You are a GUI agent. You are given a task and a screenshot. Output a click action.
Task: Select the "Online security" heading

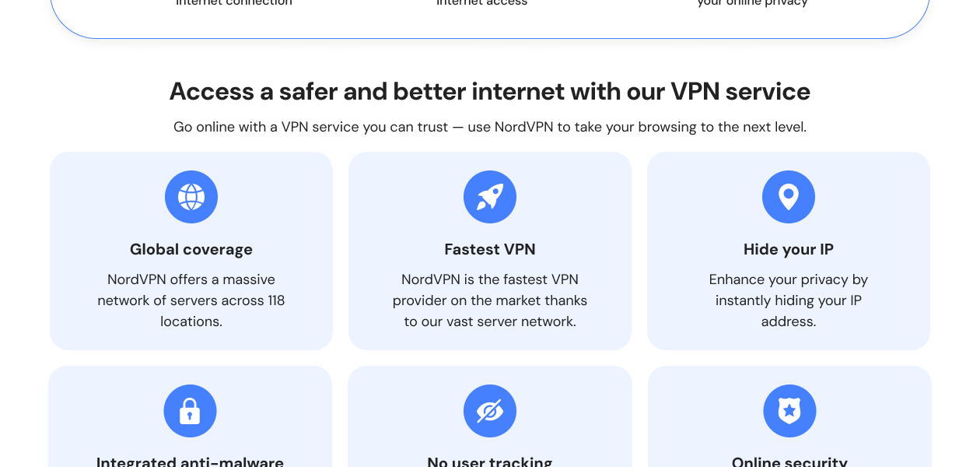click(789, 462)
